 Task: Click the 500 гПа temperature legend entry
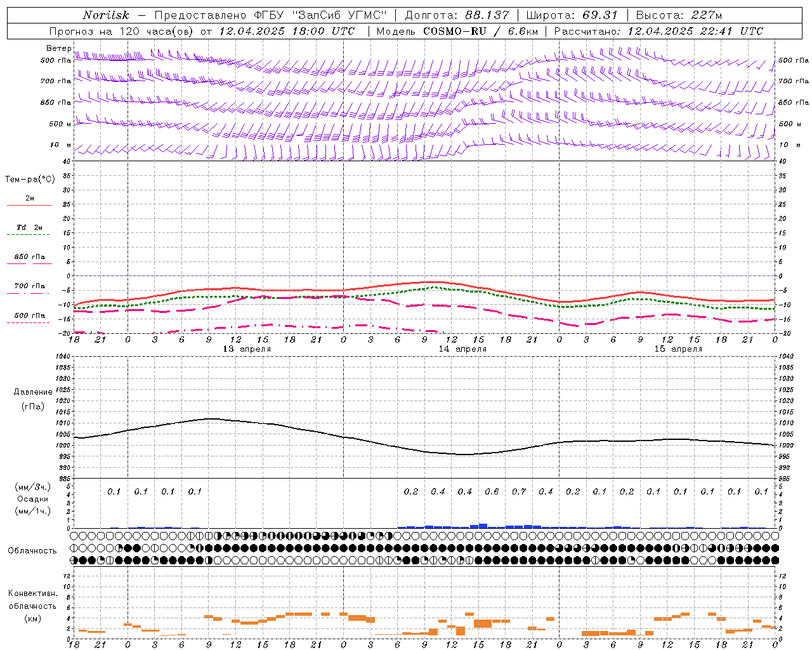coord(29,315)
